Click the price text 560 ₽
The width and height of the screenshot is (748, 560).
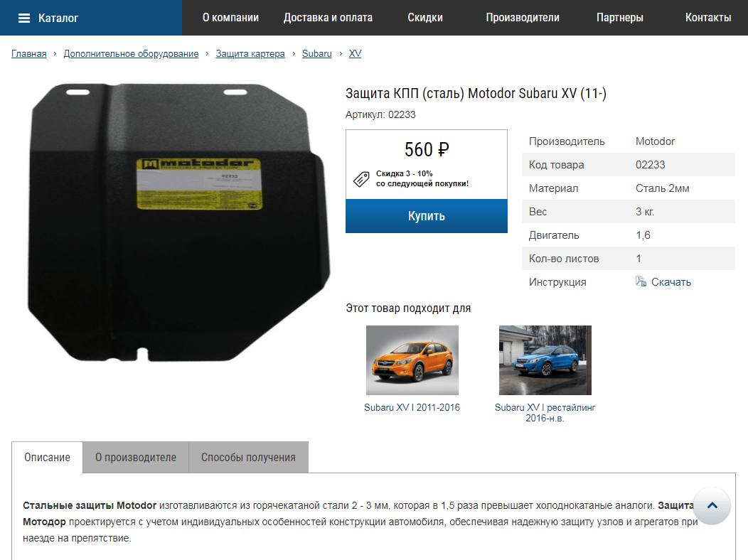click(427, 150)
